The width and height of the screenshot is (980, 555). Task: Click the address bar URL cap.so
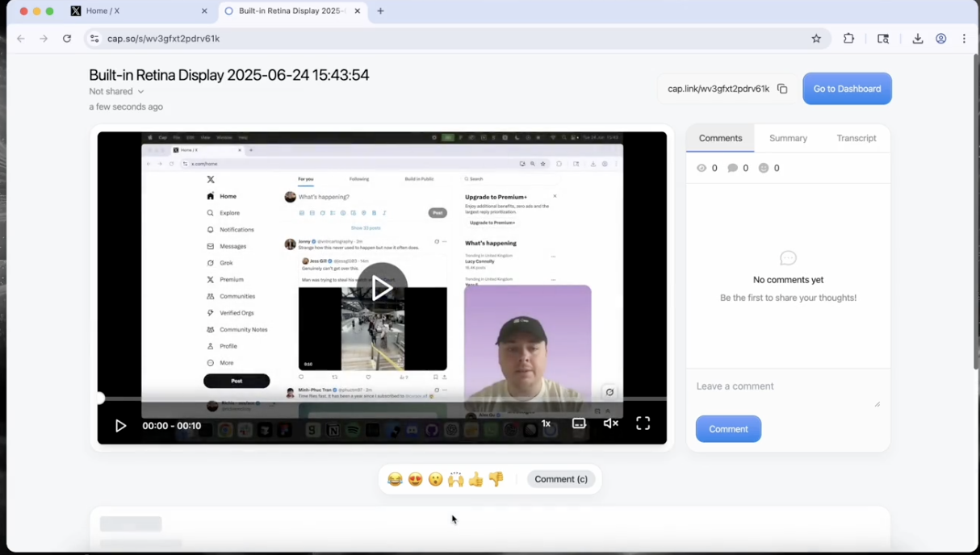tap(164, 39)
